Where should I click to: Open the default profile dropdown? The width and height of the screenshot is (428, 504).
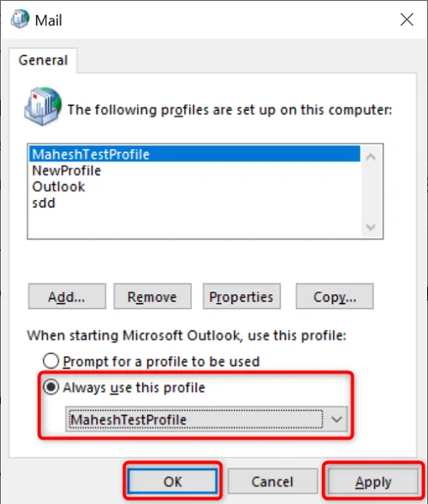coord(206,419)
